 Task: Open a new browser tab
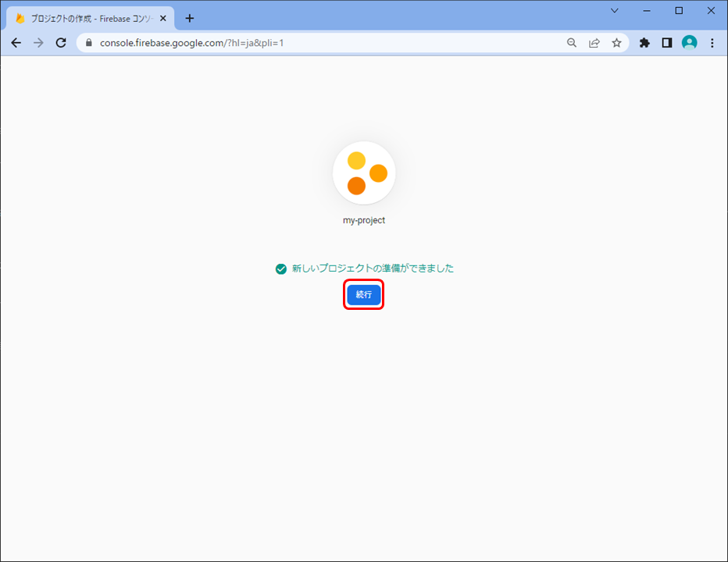[190, 19]
